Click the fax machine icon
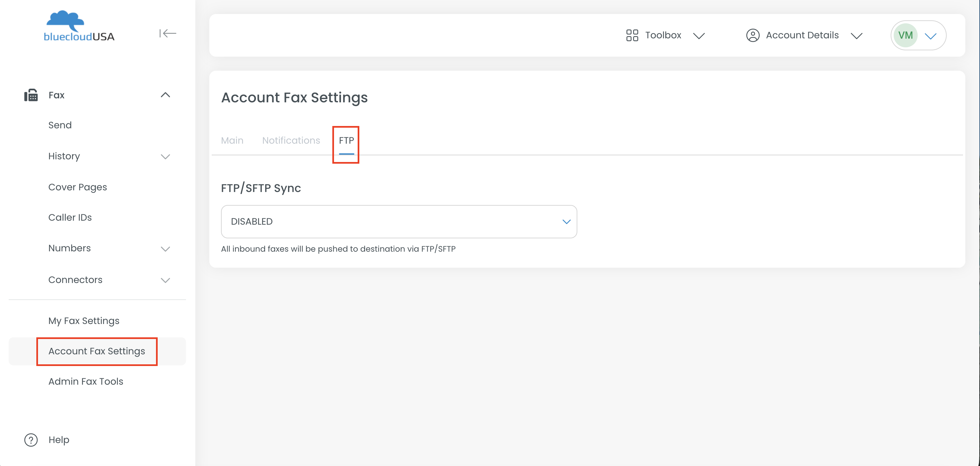The image size is (980, 466). pos(31,95)
